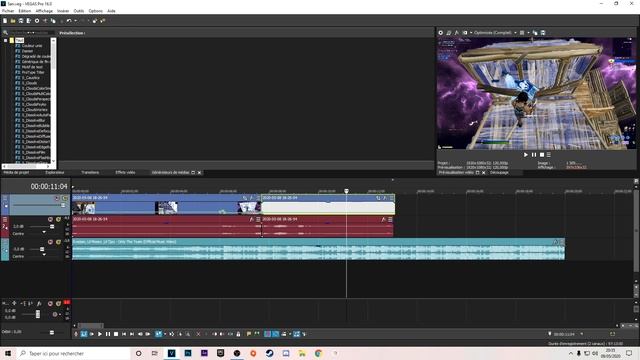Click the Split event icon
Image resolution: width=640 pixels, height=360 pixels.
(x=230, y=334)
